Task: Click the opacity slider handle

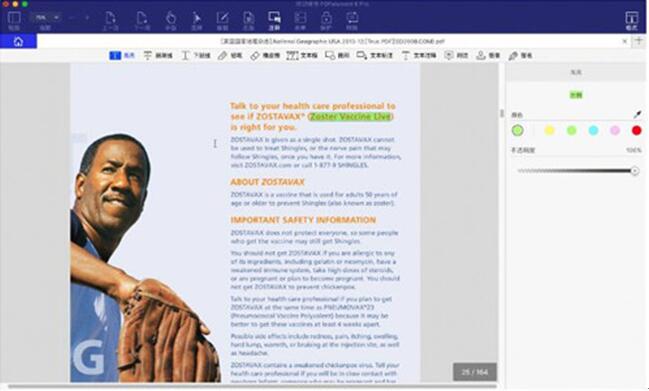Action: [x=635, y=171]
